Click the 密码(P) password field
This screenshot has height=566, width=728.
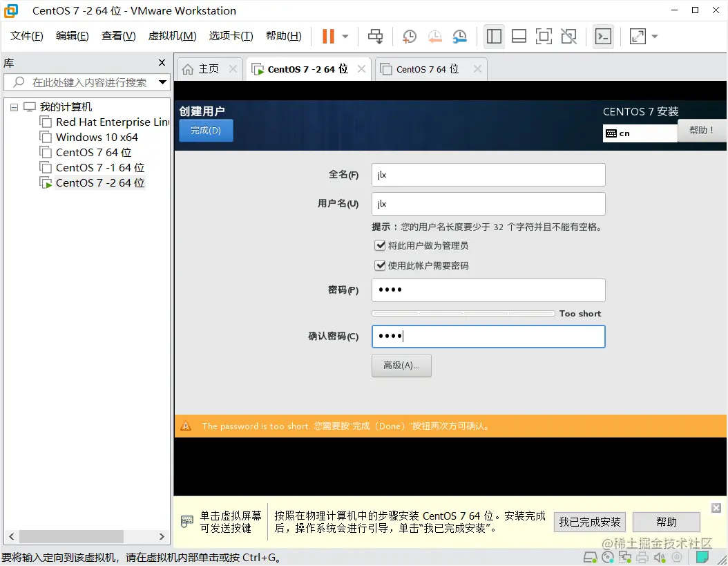click(488, 290)
